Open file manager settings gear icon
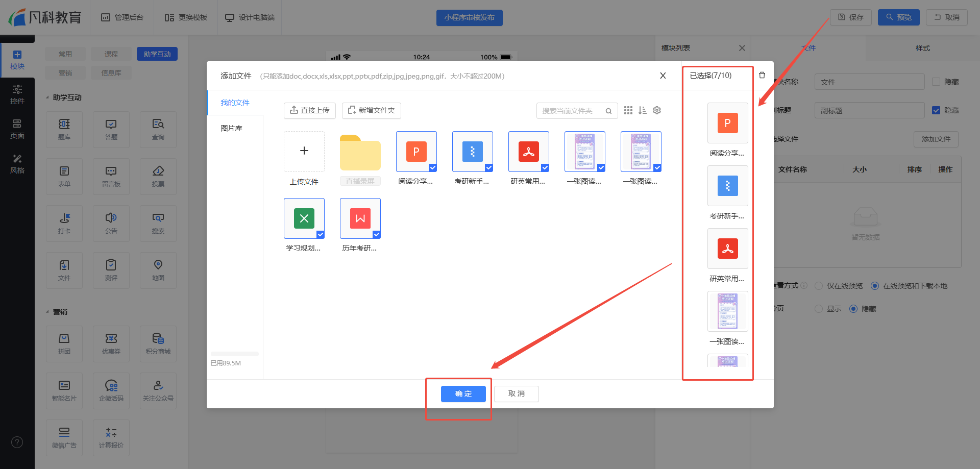 pos(657,110)
